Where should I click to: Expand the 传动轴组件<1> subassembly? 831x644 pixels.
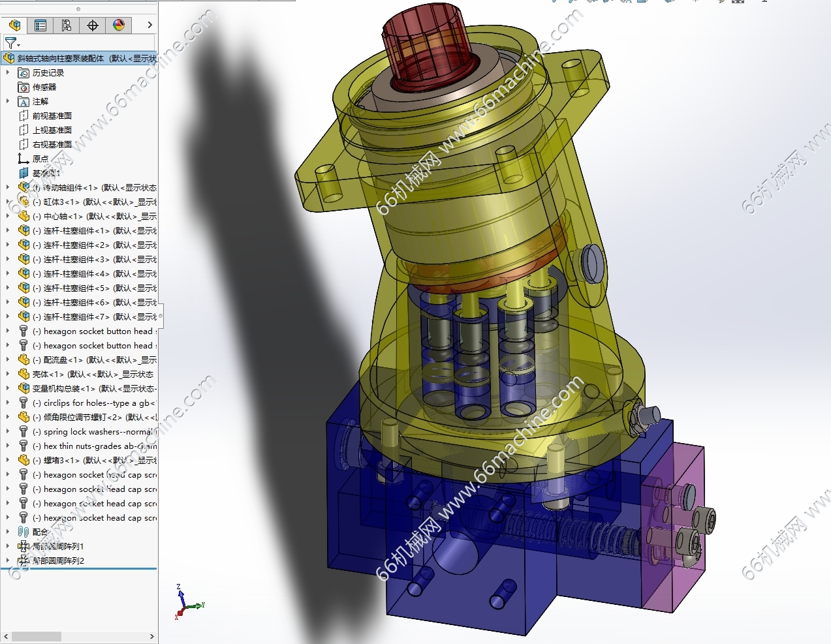coord(8,187)
